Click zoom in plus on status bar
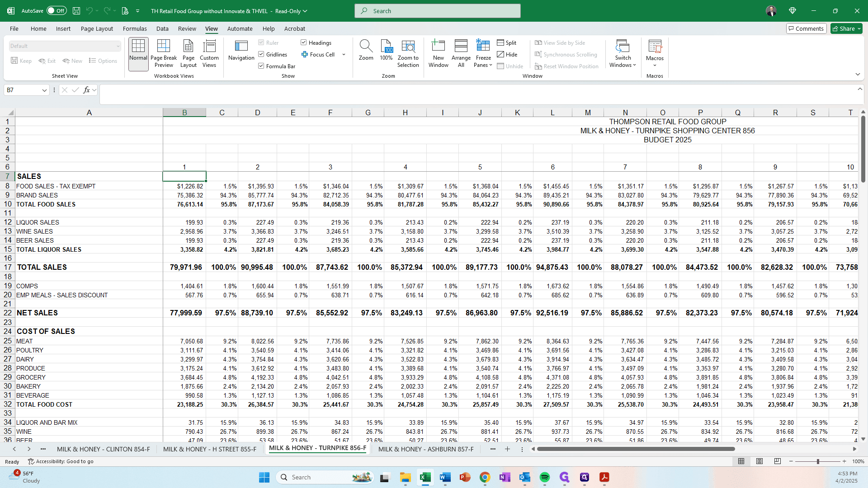The image size is (868, 488). click(844, 461)
